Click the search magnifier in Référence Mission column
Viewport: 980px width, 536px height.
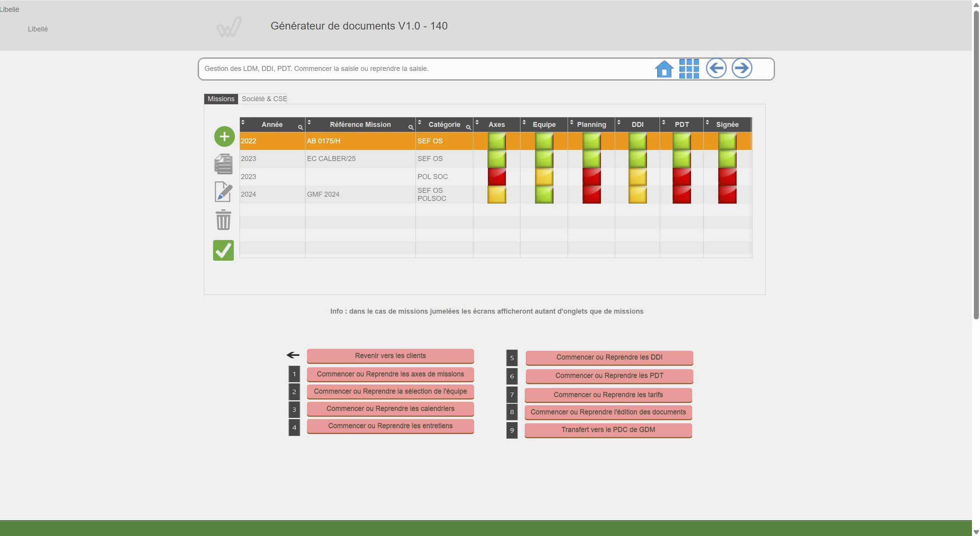click(x=411, y=128)
